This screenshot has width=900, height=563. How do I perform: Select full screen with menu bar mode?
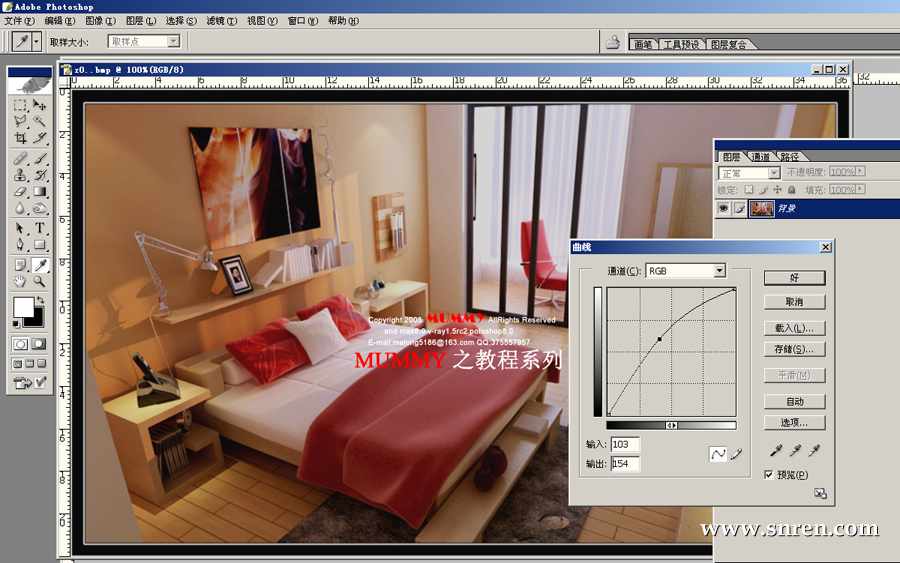29,363
